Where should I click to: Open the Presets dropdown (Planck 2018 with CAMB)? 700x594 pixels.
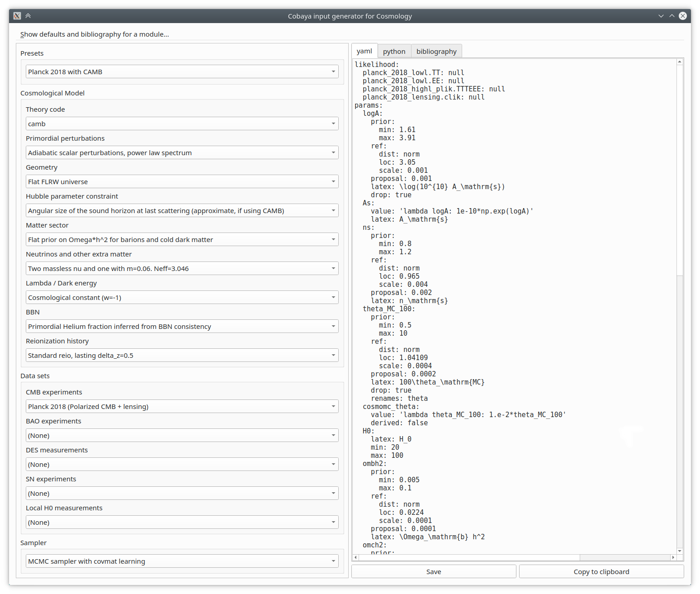click(182, 71)
